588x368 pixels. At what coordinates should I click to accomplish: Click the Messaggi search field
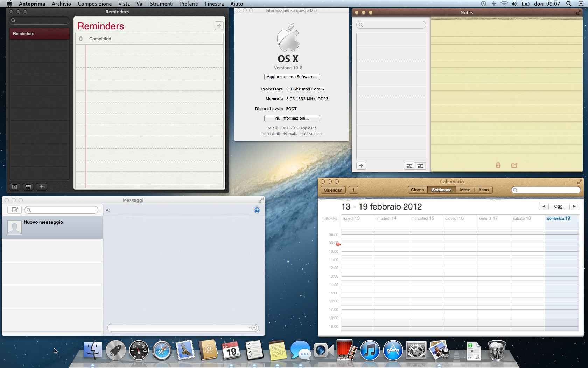[x=61, y=210]
